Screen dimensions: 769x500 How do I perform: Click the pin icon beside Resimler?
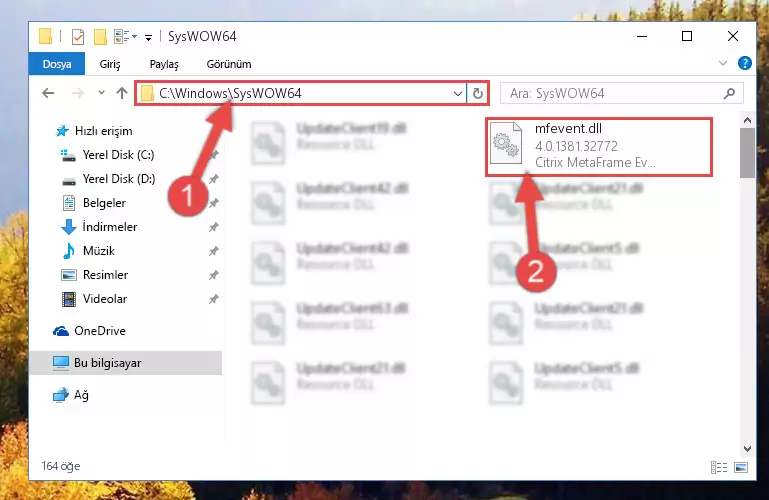[x=213, y=275]
